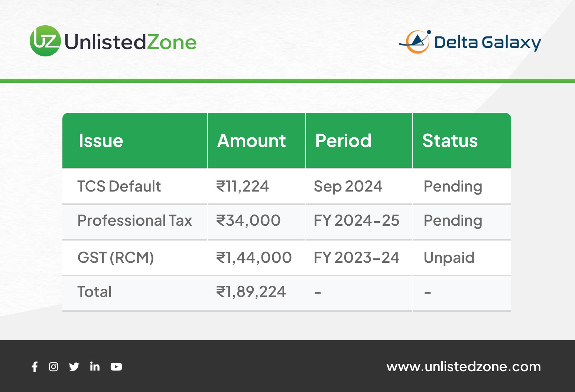Click the UnlistedZone UZ logo icon
The height and width of the screenshot is (392, 575).
pos(45,41)
